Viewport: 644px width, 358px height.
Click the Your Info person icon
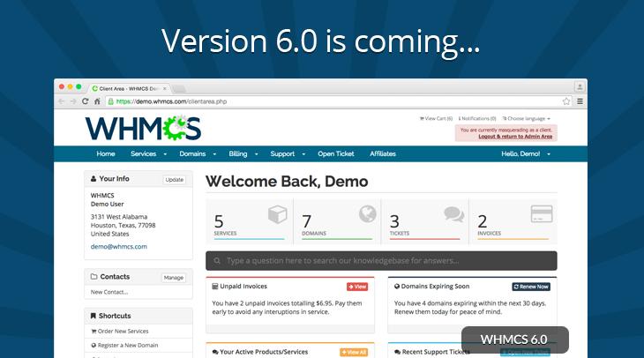click(x=94, y=179)
